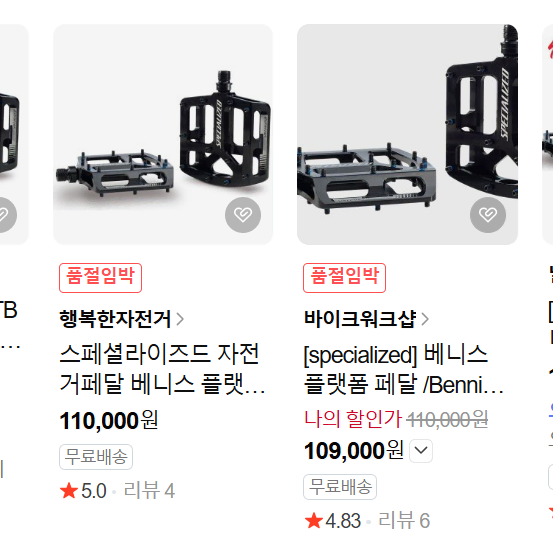Open 바이크워크샵 pedal product thumbnail

(407, 134)
